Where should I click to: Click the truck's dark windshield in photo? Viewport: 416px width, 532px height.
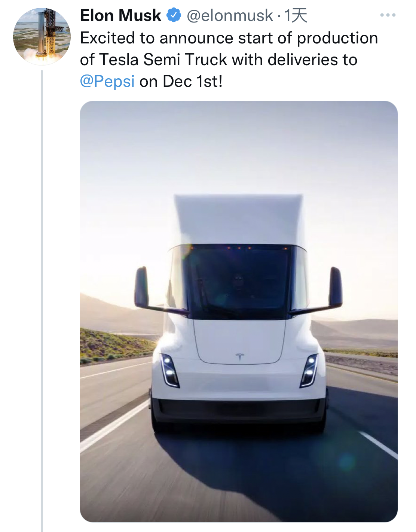point(239,281)
